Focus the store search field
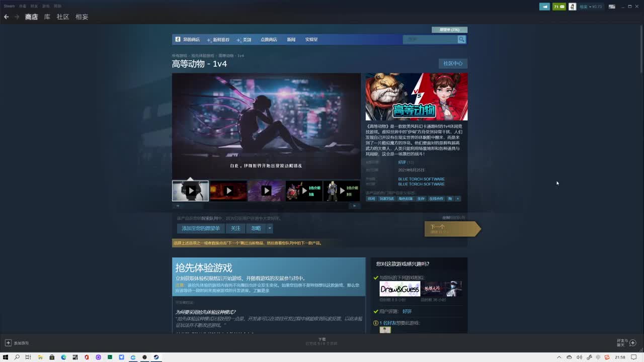 point(430,39)
